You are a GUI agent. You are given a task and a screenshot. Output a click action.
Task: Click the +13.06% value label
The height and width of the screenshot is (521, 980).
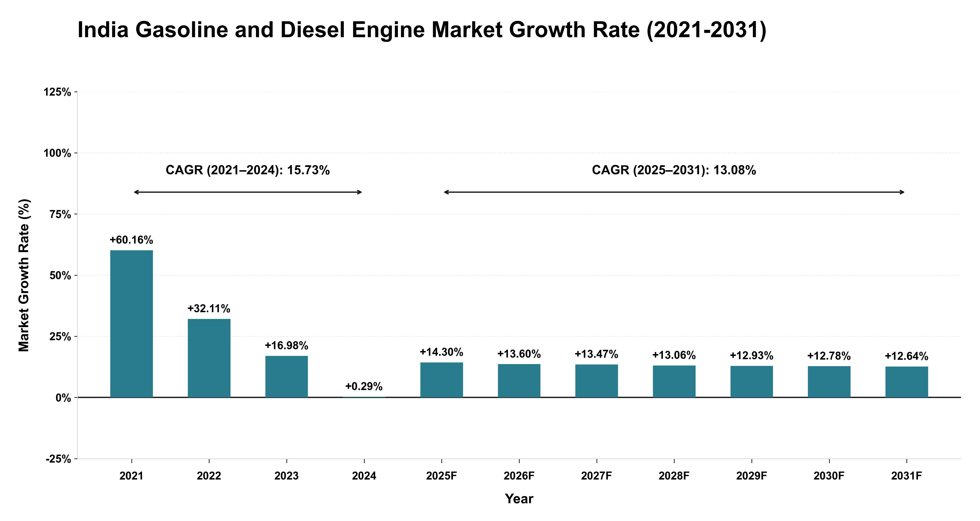pyautogui.click(x=674, y=355)
